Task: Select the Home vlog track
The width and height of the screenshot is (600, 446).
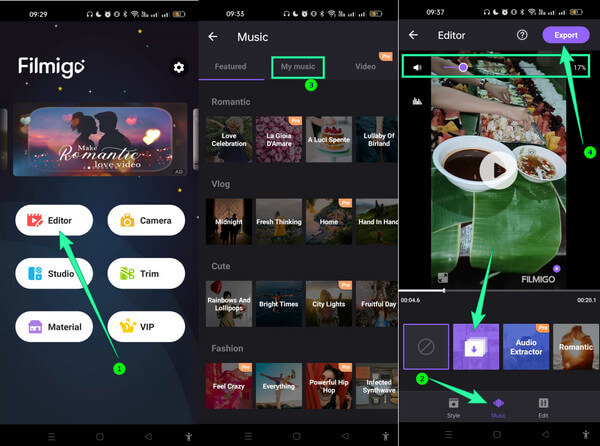Action: pyautogui.click(x=329, y=222)
